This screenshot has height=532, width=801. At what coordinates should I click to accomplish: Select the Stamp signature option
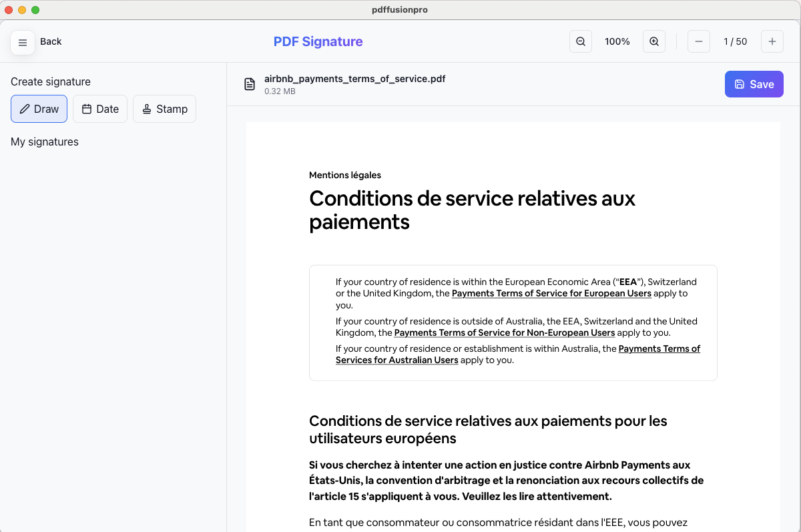click(164, 109)
